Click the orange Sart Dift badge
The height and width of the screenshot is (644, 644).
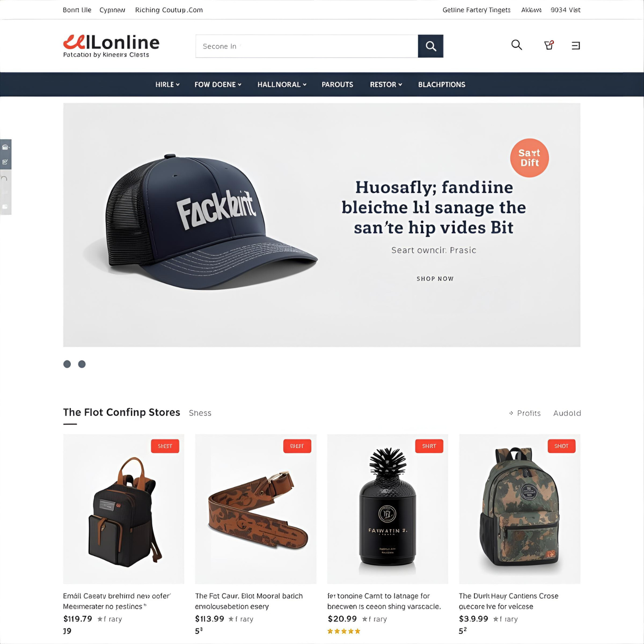[529, 158]
